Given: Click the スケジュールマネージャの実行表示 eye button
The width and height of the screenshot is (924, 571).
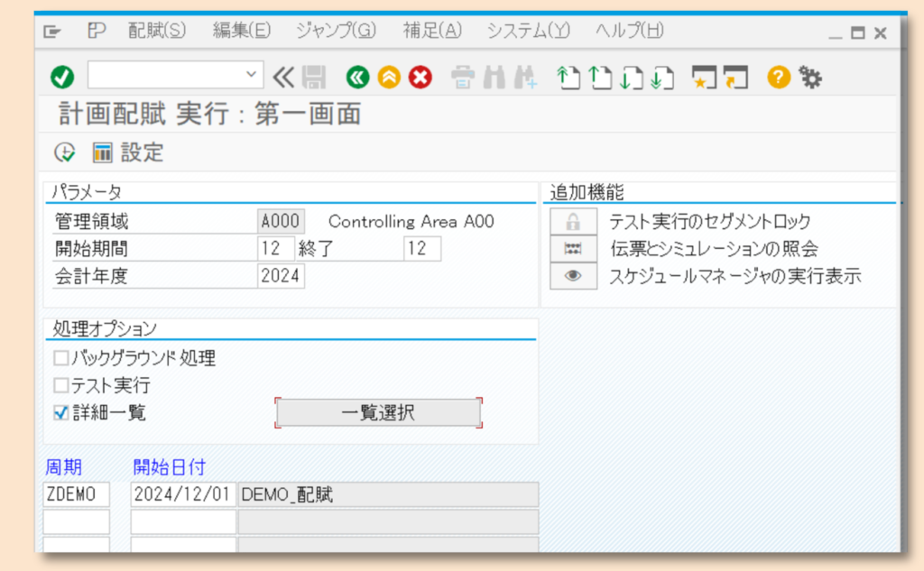Looking at the screenshot, I should click(573, 276).
